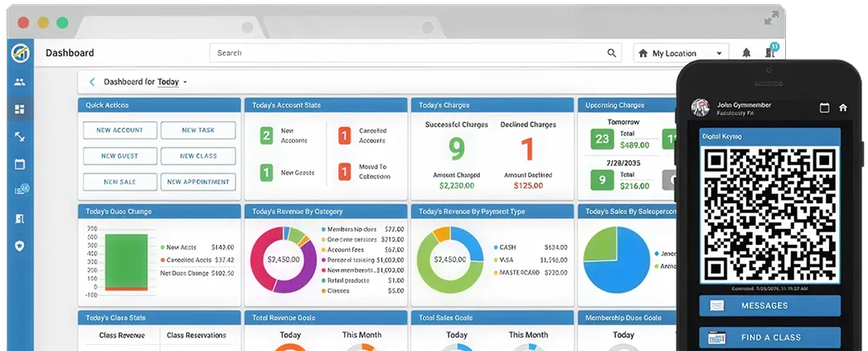Click the Successful Charges number 9
The width and height of the screenshot is (868, 351).
point(457,149)
